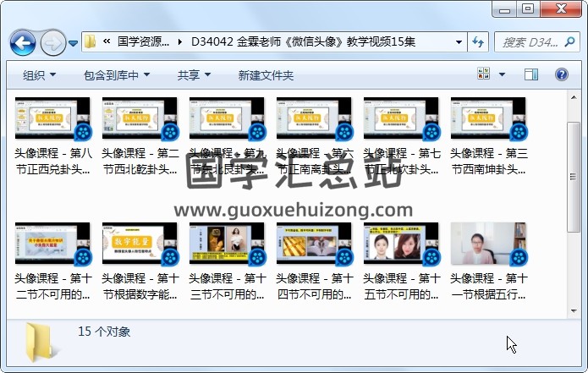Screen dimensions: 588x373
Task: Refresh the folder with the refresh icon
Action: click(478, 42)
